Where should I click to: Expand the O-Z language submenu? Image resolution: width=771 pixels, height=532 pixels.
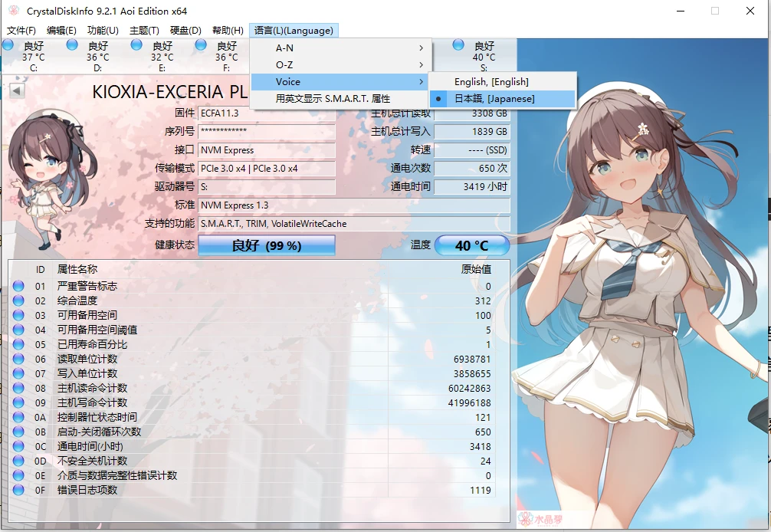point(340,65)
